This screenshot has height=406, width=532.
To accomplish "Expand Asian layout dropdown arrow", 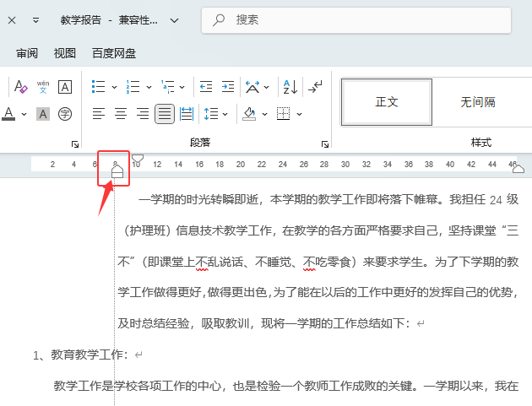I will (x=267, y=87).
